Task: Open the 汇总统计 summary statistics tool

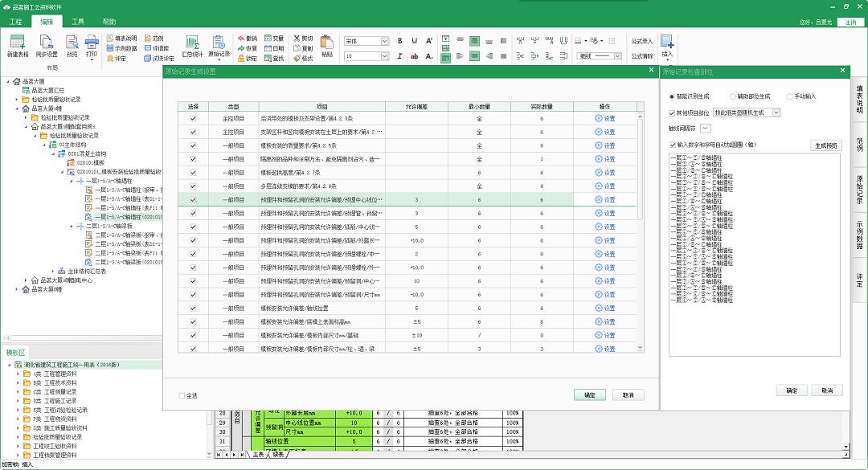Action: point(192,46)
